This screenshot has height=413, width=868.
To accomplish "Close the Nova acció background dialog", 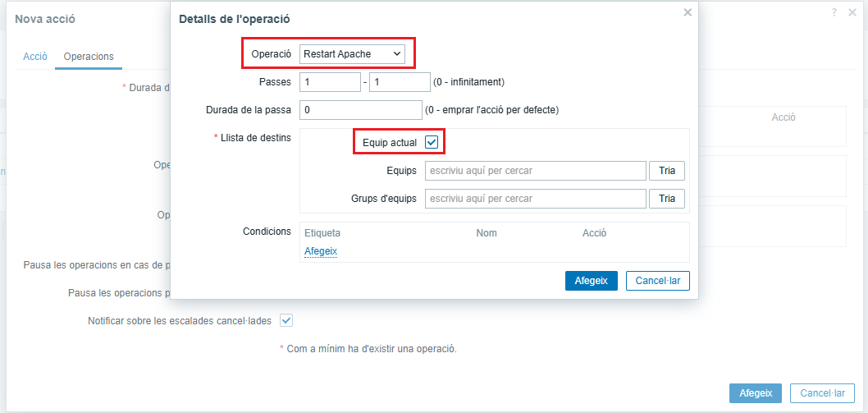I will click(x=853, y=12).
